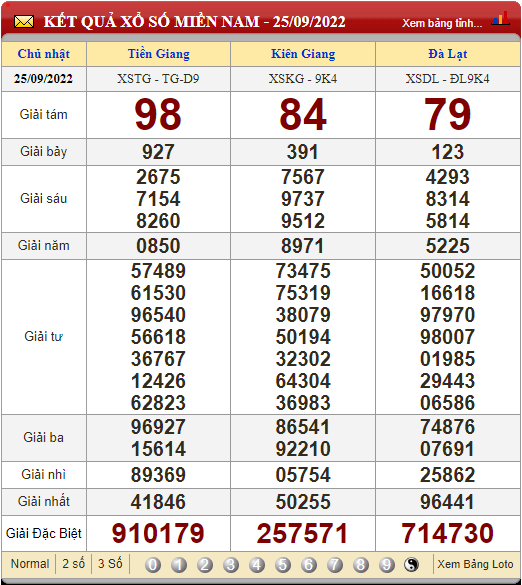Select giải bảy number 123

coord(447,152)
